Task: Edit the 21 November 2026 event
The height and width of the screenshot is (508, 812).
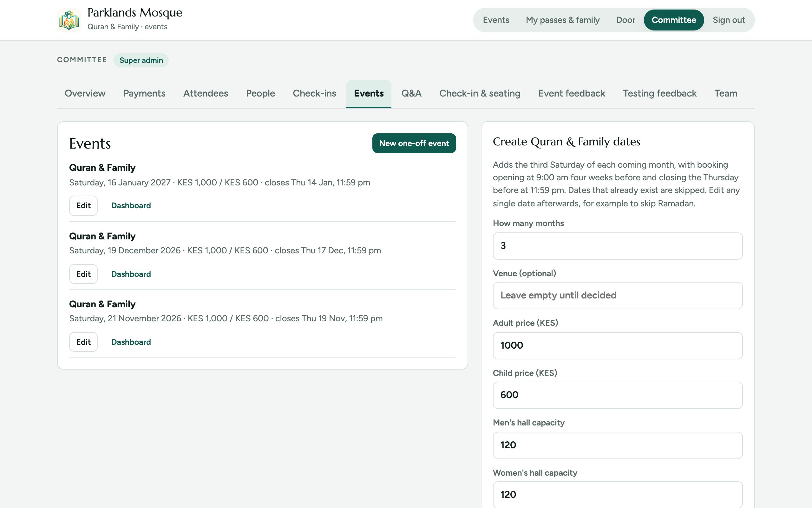Action: 83,342
